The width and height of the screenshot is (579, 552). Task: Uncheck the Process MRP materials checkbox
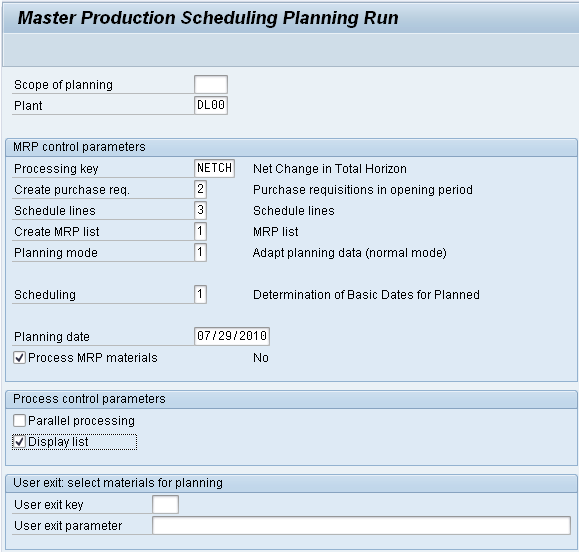(x=19, y=358)
